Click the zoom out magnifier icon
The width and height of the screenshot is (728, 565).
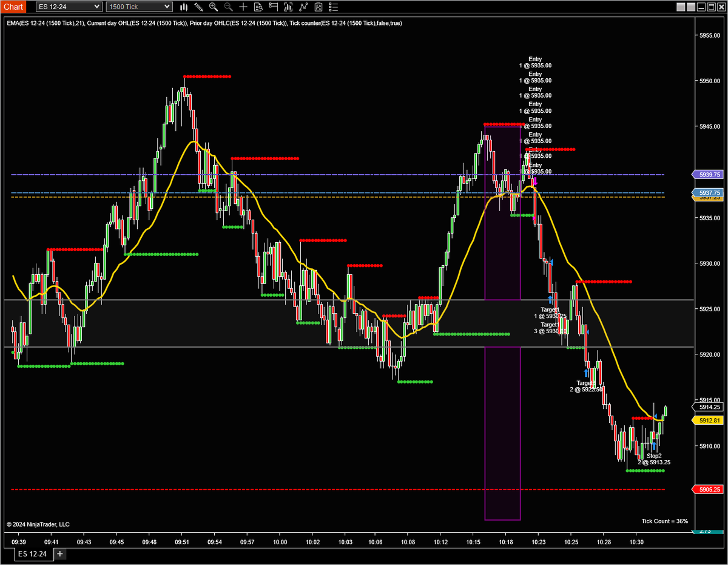(x=228, y=7)
